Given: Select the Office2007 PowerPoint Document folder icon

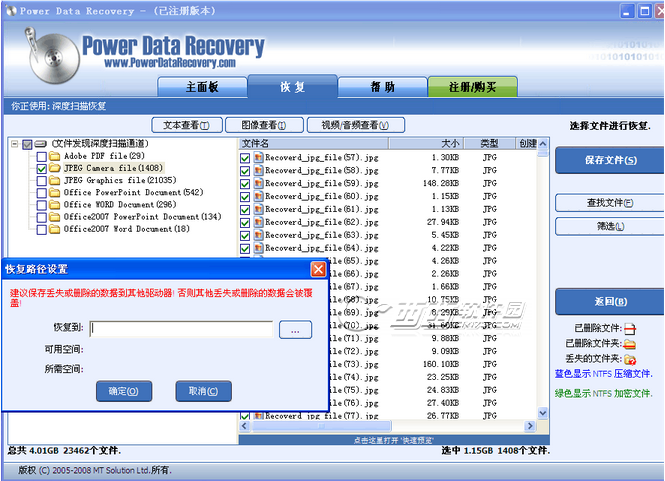Looking at the screenshot, I should pos(54,217).
